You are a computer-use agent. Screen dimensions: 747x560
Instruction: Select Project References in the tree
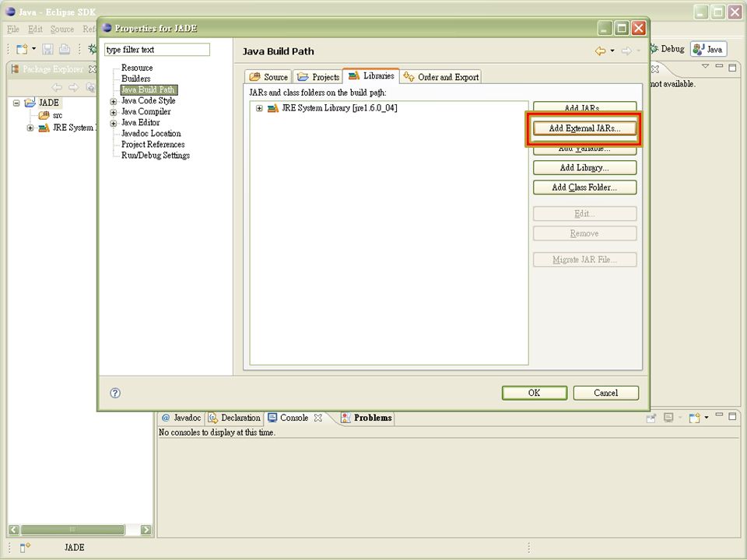tap(153, 145)
